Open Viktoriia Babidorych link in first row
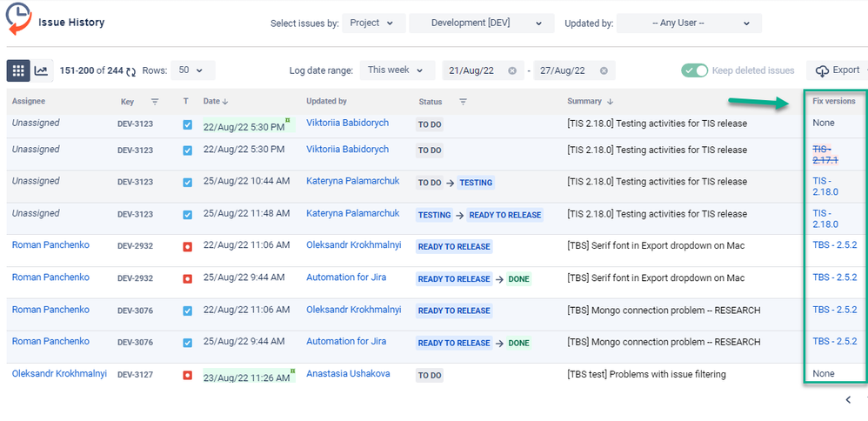 [x=348, y=123]
